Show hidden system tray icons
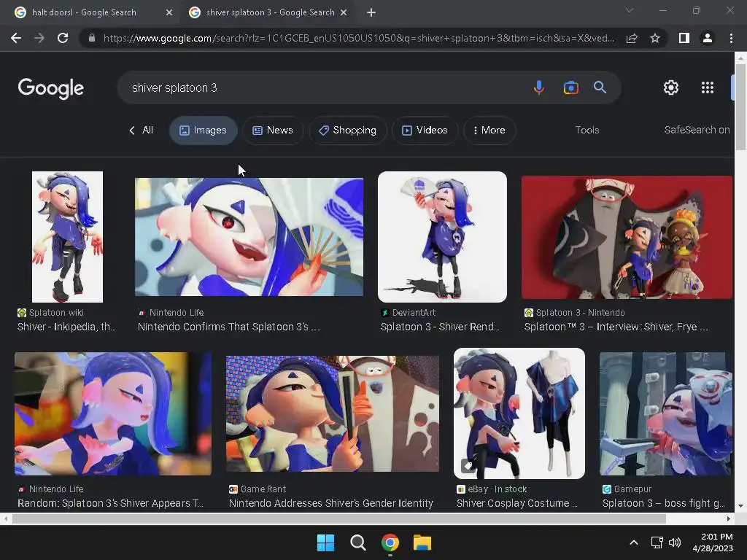The width and height of the screenshot is (747, 560). 634,542
